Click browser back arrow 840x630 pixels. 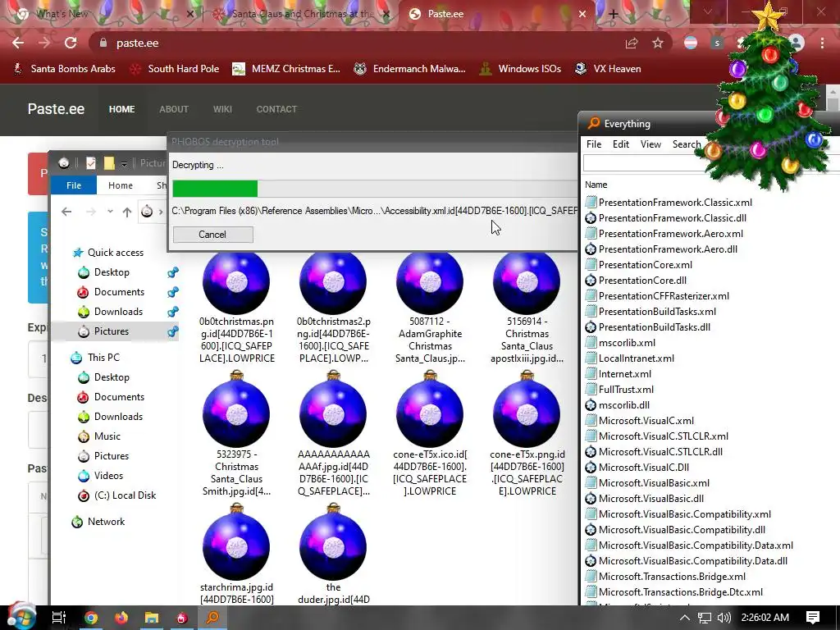[x=18, y=43]
